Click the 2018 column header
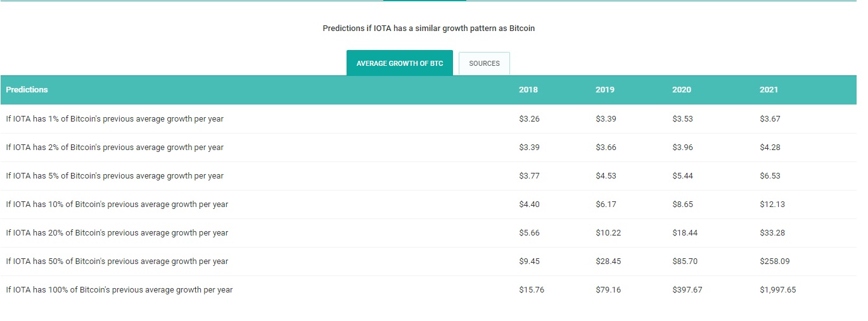Viewport: 868px width, 321px height. tap(528, 90)
